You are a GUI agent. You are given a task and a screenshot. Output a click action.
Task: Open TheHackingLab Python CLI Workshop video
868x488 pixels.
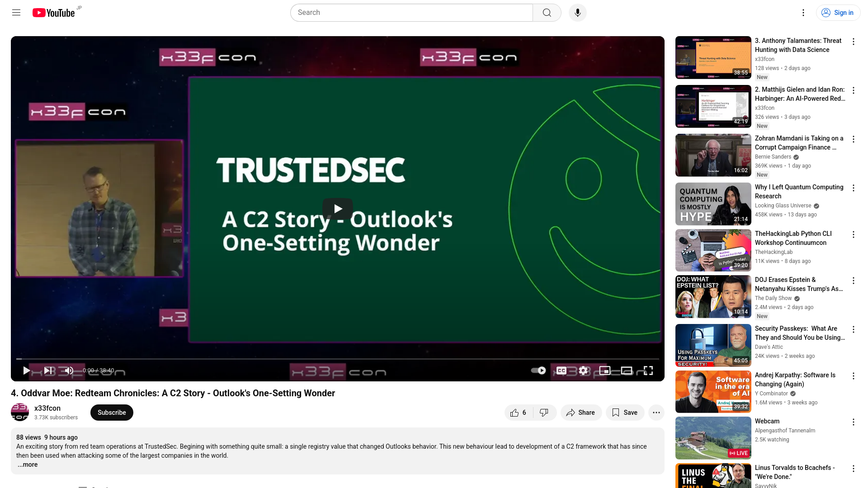coord(793,238)
